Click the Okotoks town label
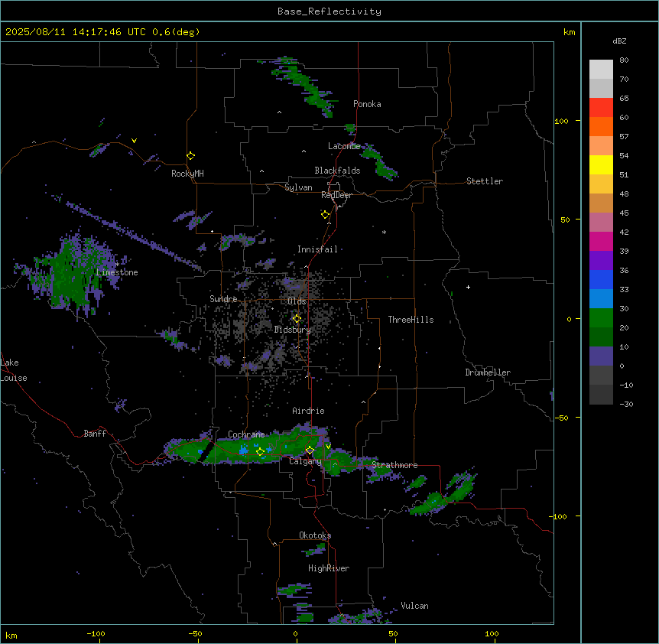This screenshot has width=659, height=644. pos(315,535)
